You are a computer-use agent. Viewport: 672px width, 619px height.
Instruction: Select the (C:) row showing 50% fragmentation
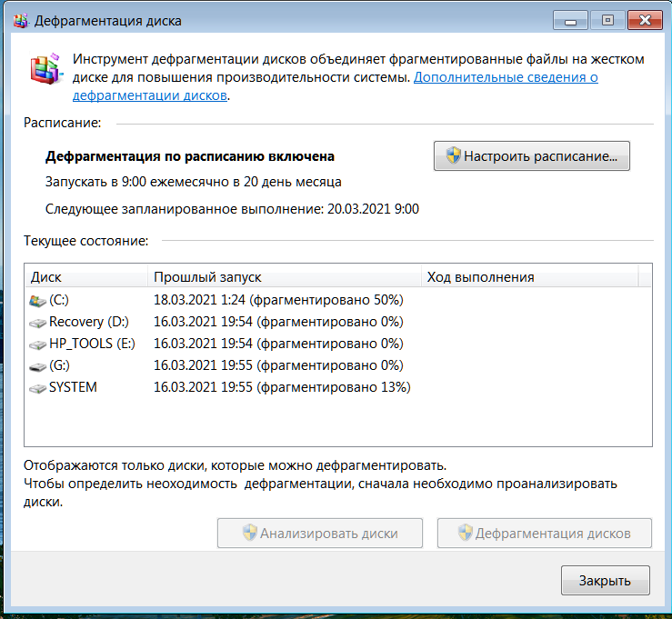(338, 300)
